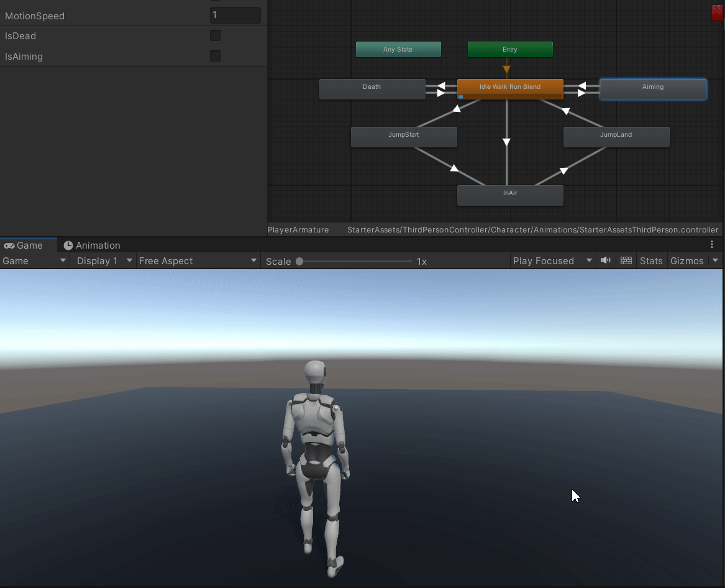Enable the IsAiming parameter checkbox
Image resolution: width=725 pixels, height=588 pixels.
point(215,56)
